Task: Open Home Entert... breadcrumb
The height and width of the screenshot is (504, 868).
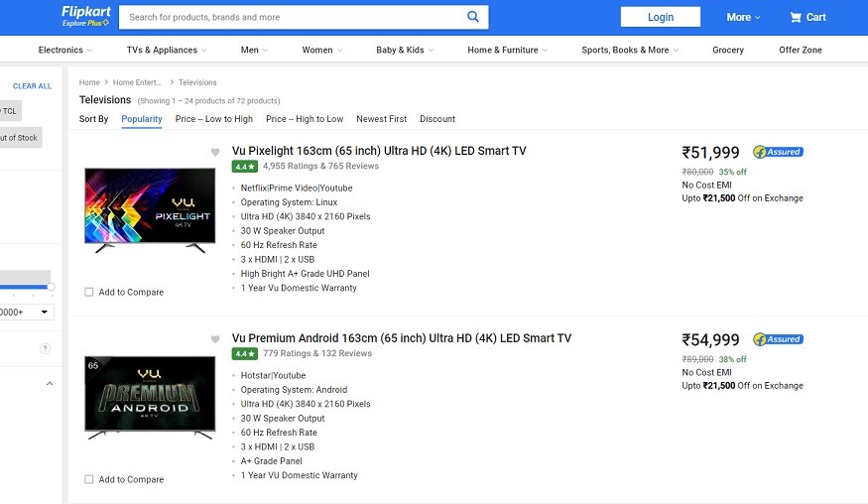Action: (137, 82)
